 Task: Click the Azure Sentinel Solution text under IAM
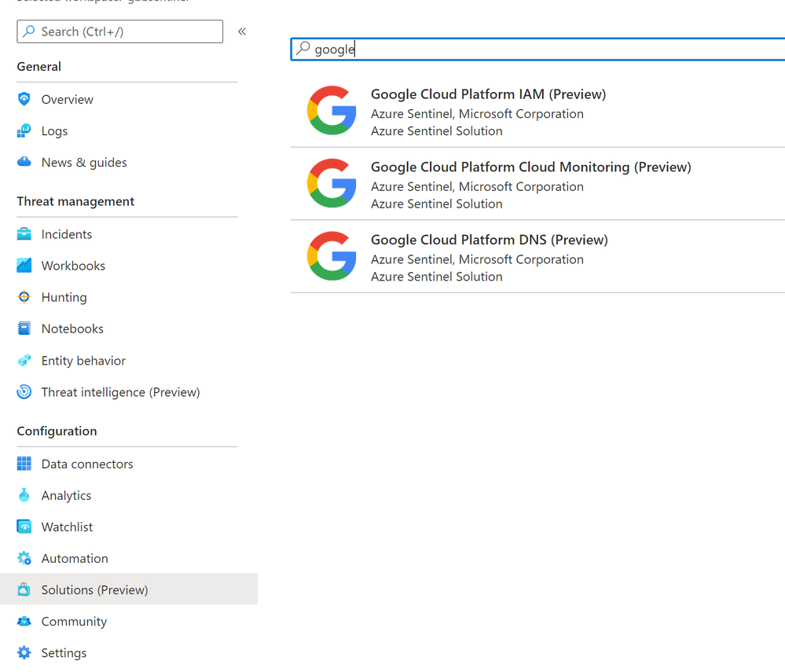point(437,131)
